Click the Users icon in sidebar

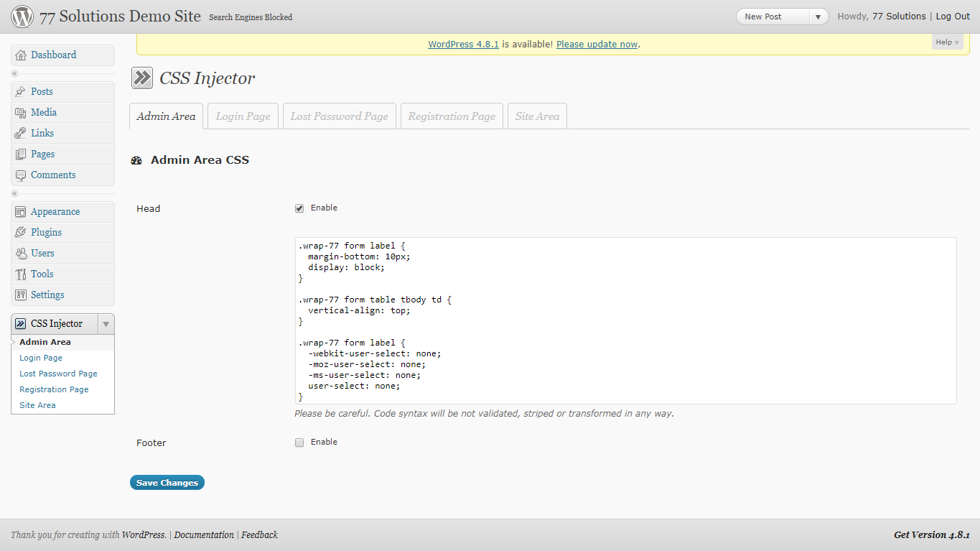[21, 254]
